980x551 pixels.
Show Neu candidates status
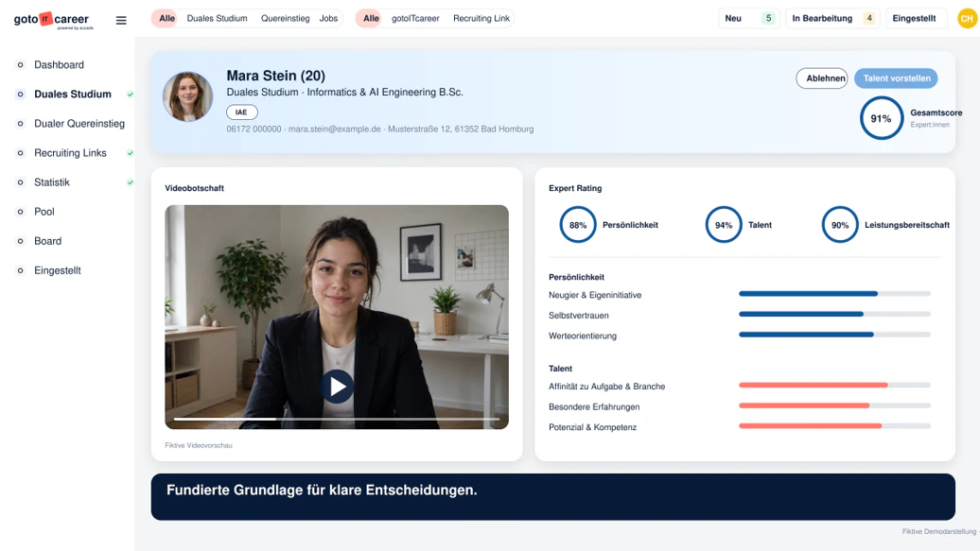[749, 18]
